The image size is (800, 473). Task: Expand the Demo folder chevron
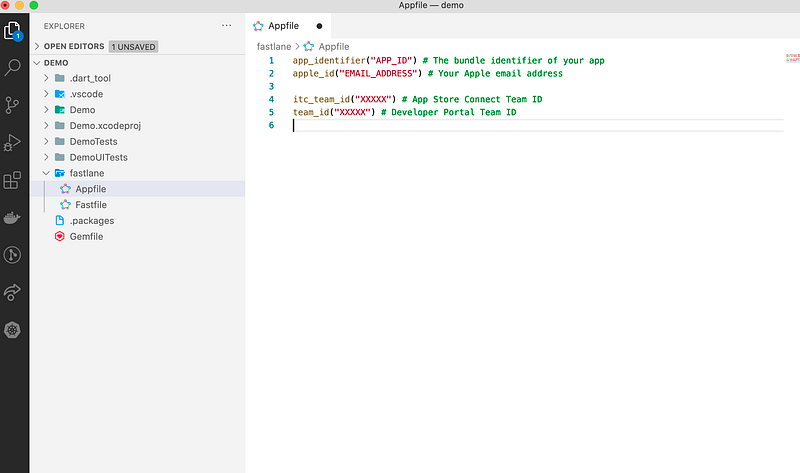click(46, 110)
